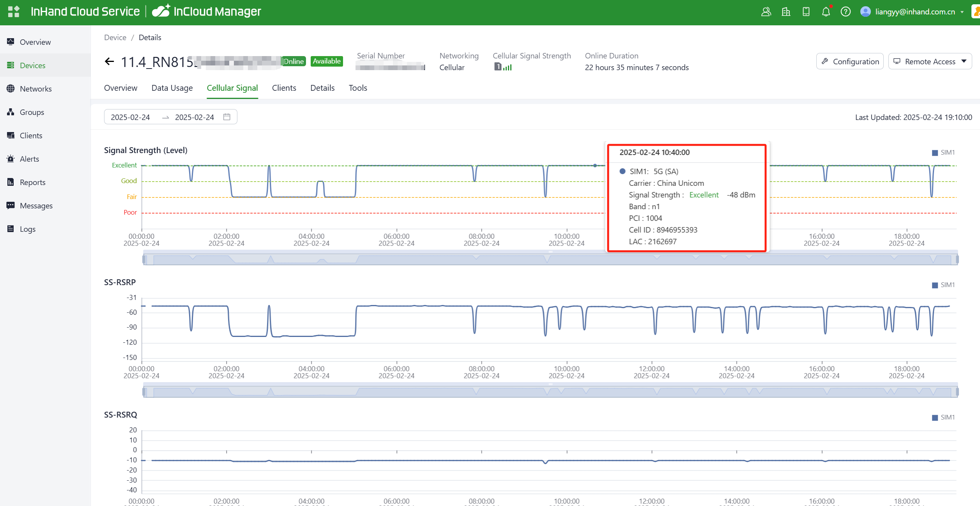Screen dimensions: 980x506
Task: Open the user management person icon
Action: (766, 12)
